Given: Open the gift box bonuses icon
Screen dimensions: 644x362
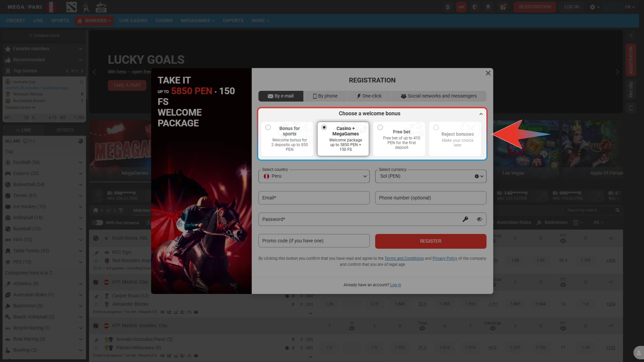Looking at the screenshot, I should click(503, 7).
